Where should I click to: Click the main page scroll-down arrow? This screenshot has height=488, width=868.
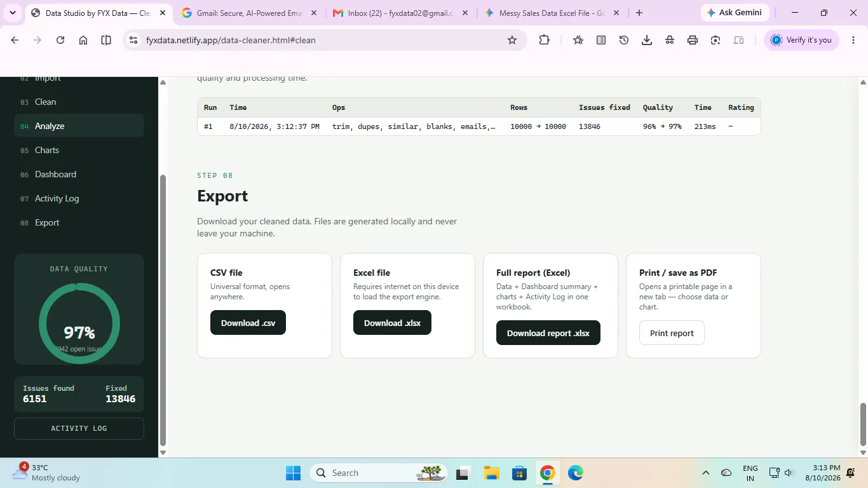[863, 452]
